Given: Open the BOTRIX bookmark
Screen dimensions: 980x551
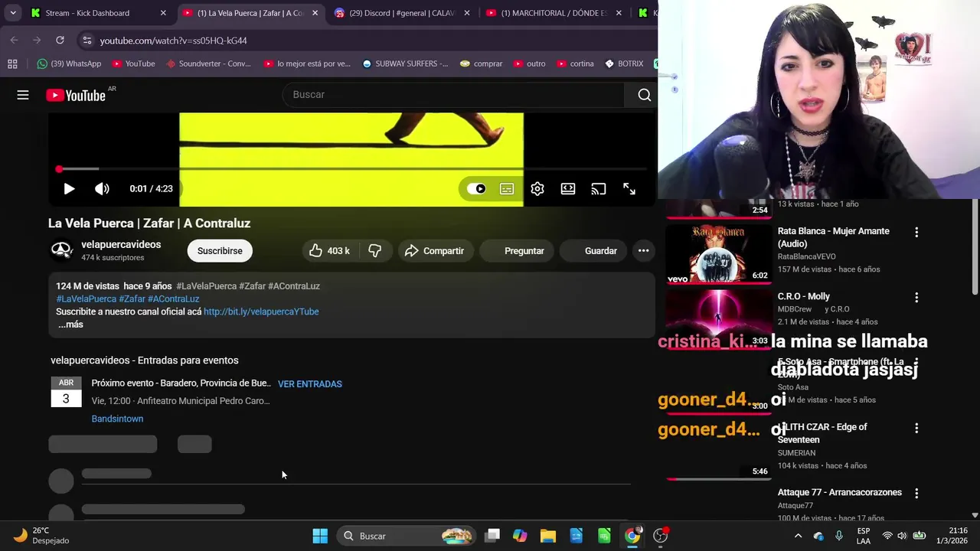Looking at the screenshot, I should coord(623,64).
